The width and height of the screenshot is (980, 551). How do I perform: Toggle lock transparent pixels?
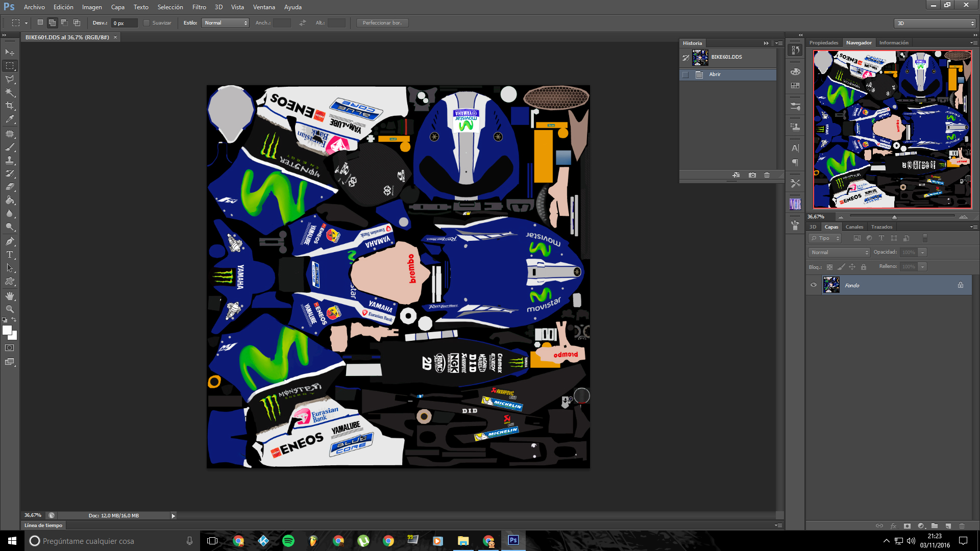[x=829, y=267]
